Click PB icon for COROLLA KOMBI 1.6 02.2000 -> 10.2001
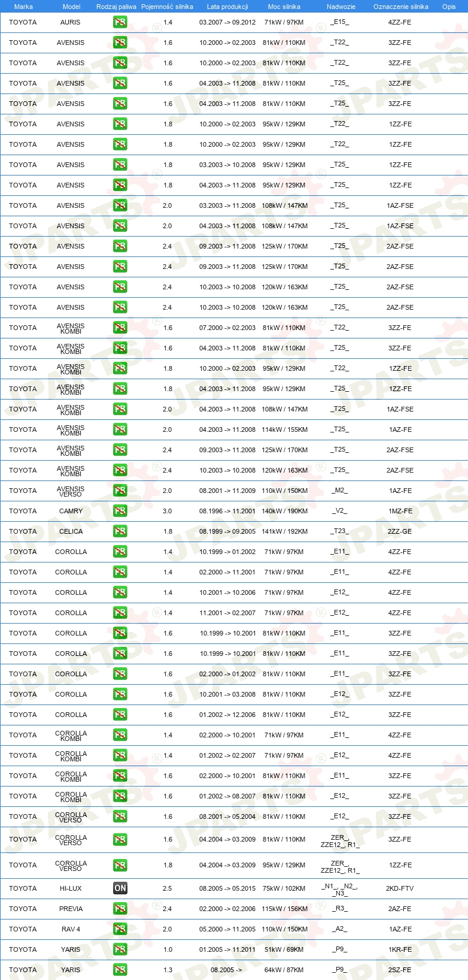The image size is (468, 980). [120, 776]
